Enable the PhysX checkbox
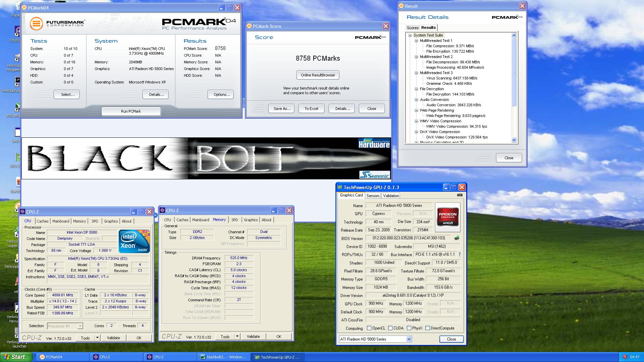 point(409,328)
